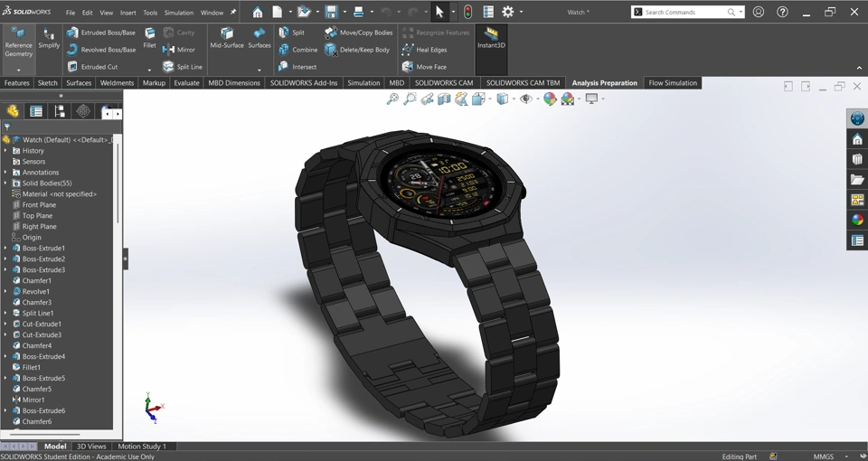
Task: Click the Rebuild traffic light icon
Action: (x=467, y=12)
